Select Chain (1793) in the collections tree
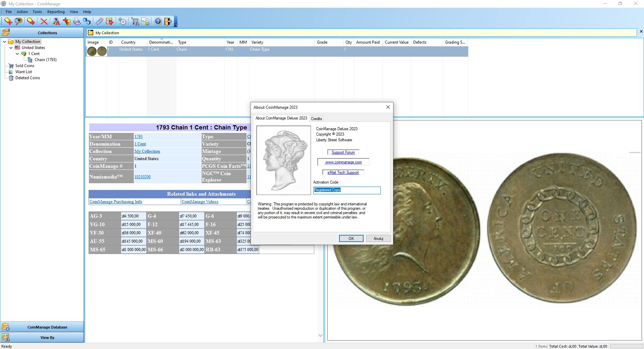 coord(46,60)
